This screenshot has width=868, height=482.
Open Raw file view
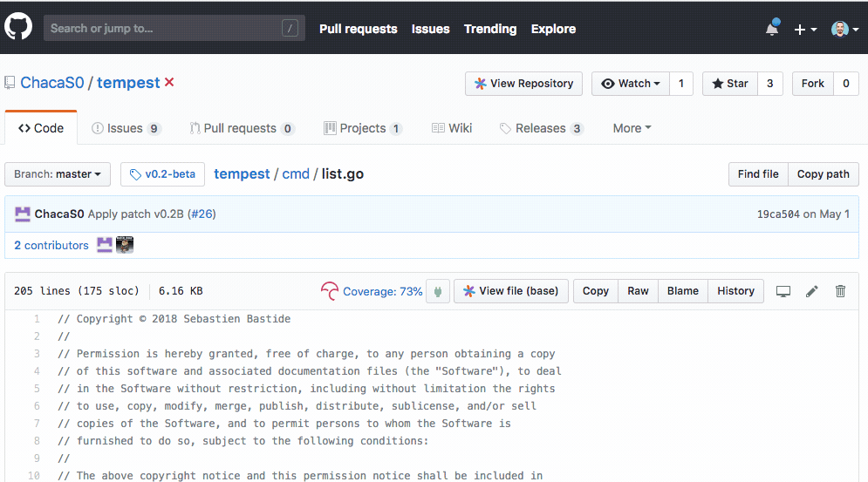[638, 291]
